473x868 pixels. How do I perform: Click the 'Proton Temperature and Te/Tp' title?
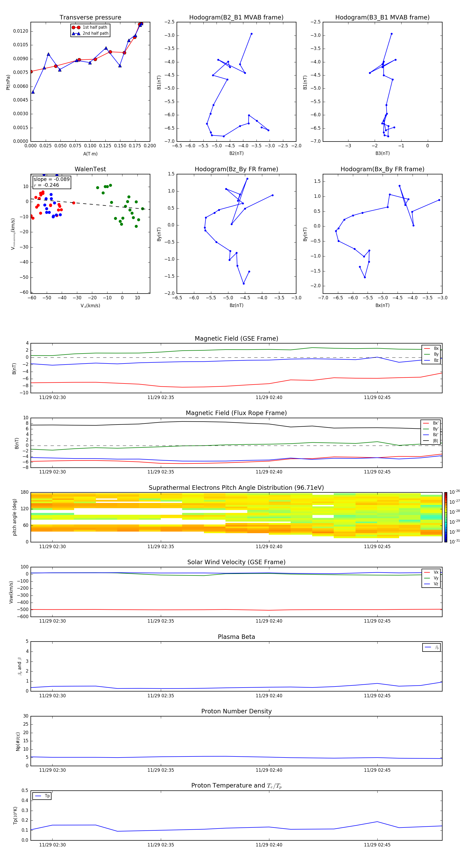pos(236,786)
